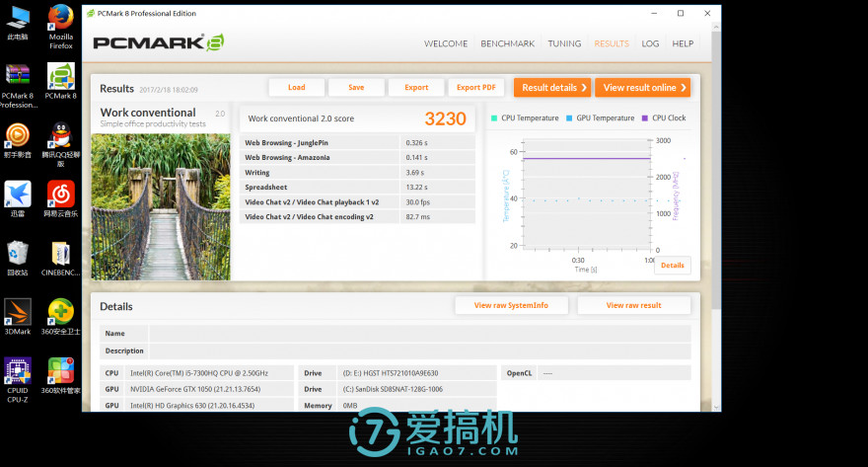The width and height of the screenshot is (868, 467).
Task: Click the Description input field
Action: [x=420, y=351]
